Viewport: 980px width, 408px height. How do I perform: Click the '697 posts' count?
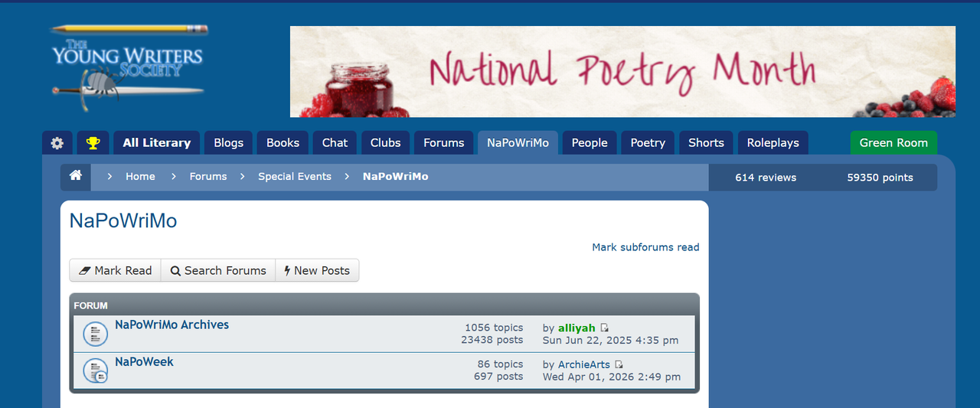[498, 377]
